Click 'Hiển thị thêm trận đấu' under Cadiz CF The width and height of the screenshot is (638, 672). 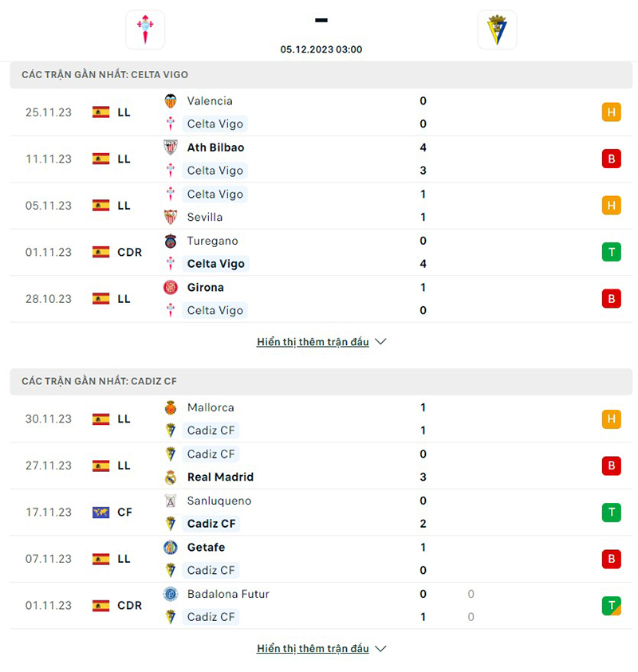tap(313, 649)
